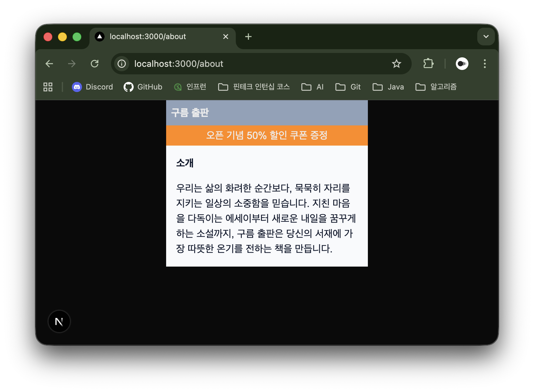Click the 구름 출판 header title
This screenshot has height=392, width=534.
click(190, 112)
